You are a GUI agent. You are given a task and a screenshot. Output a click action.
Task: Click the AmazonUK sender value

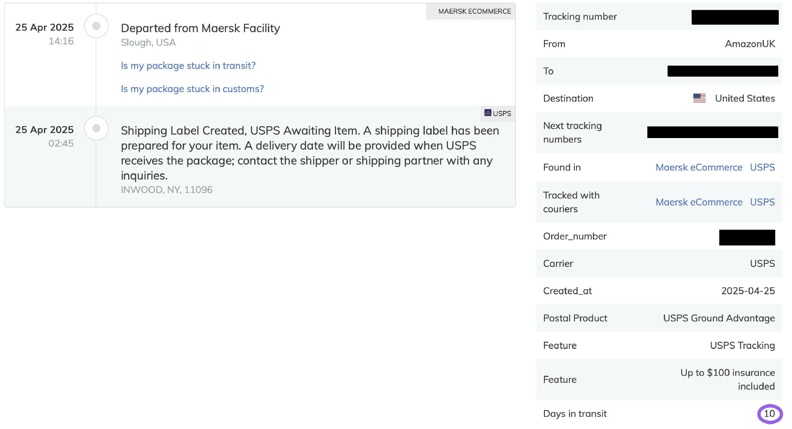click(750, 44)
